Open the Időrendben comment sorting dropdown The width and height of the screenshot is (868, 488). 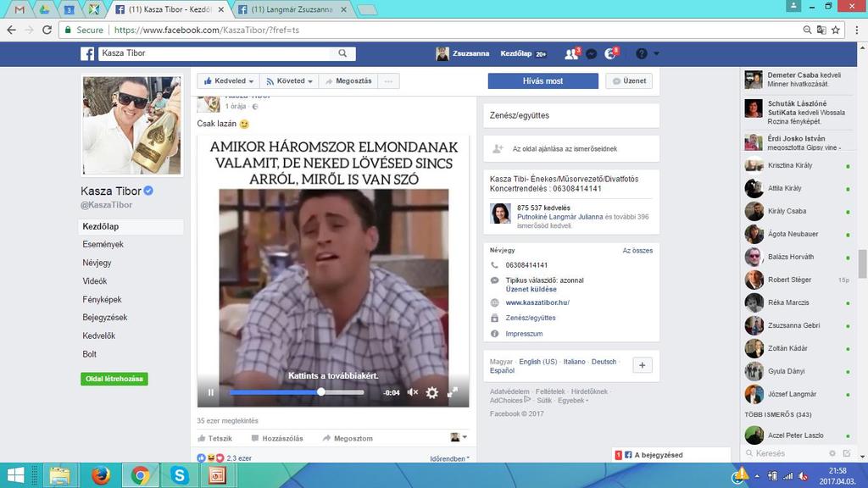[449, 458]
